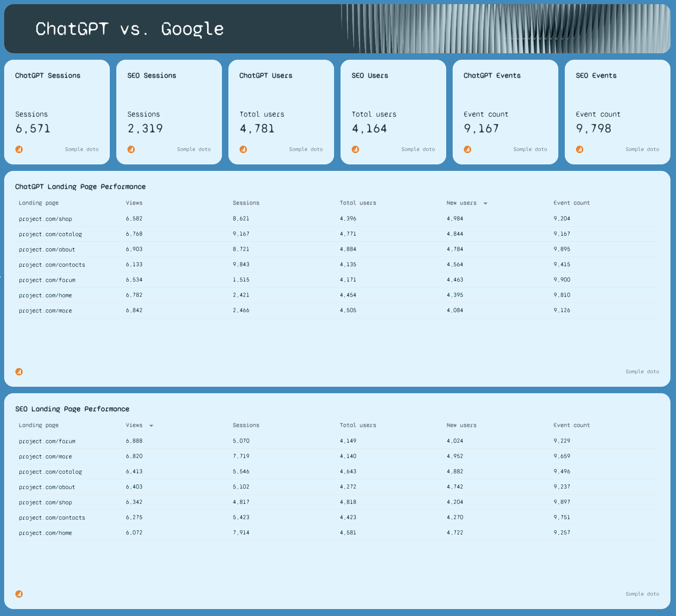Select the ChatGPT Landing Page Performance header
The height and width of the screenshot is (616, 676).
(x=80, y=186)
